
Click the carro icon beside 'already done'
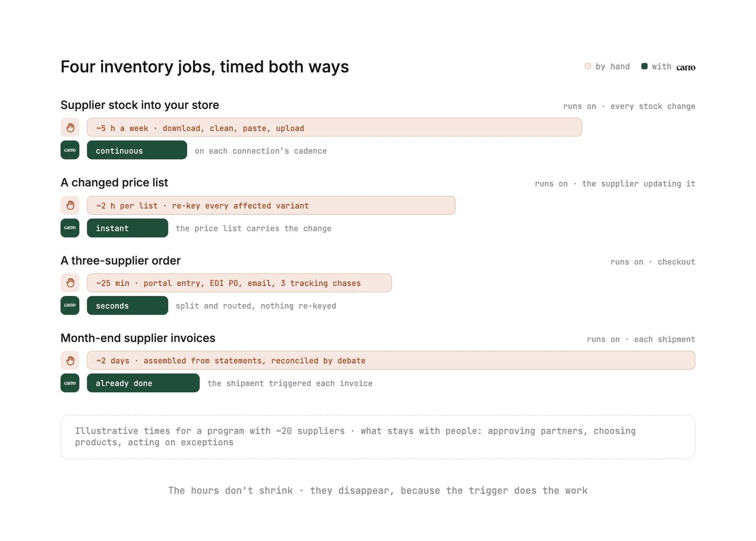tap(70, 383)
